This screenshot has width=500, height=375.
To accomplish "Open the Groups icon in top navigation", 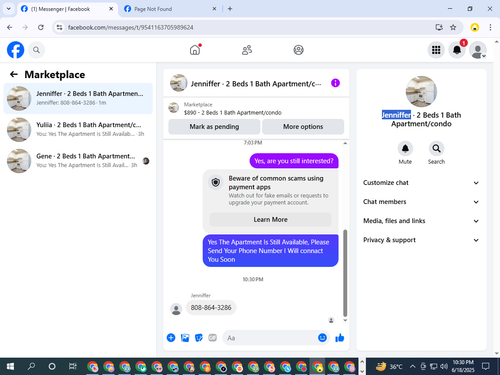I will click(x=298, y=50).
